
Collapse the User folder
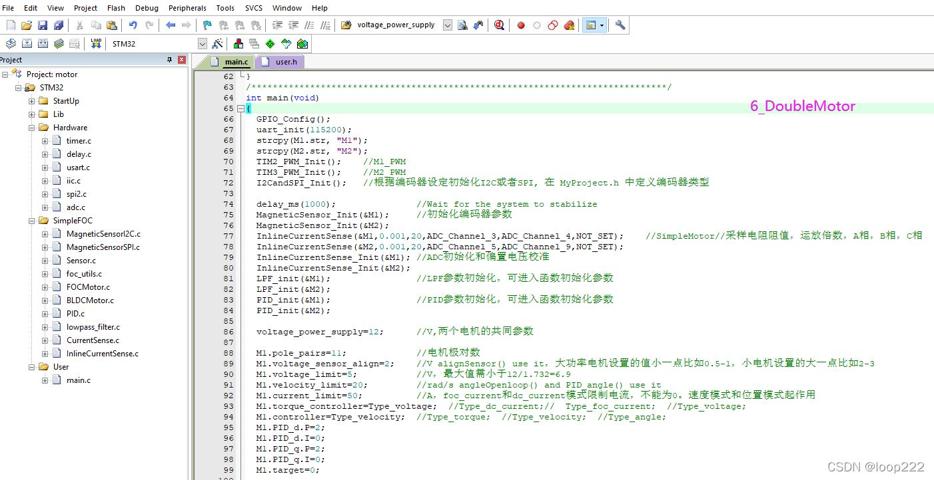32,367
